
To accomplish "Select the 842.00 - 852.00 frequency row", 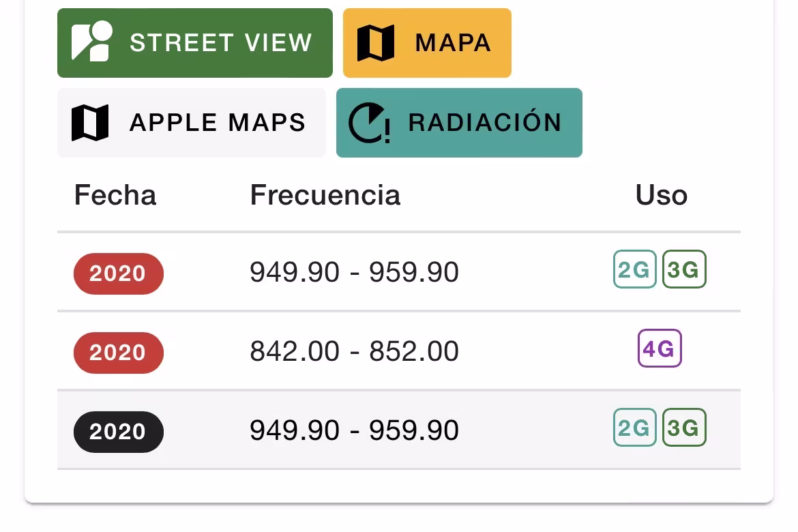I will pos(399,351).
